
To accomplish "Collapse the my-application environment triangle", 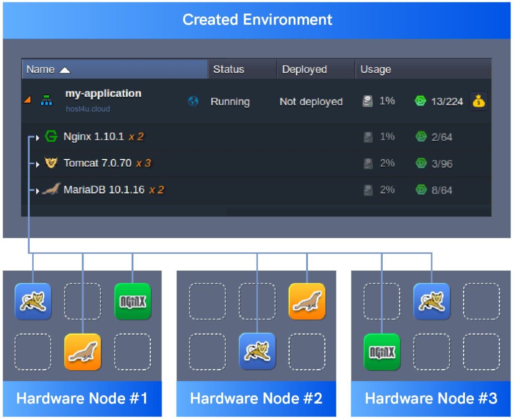I will (28, 99).
